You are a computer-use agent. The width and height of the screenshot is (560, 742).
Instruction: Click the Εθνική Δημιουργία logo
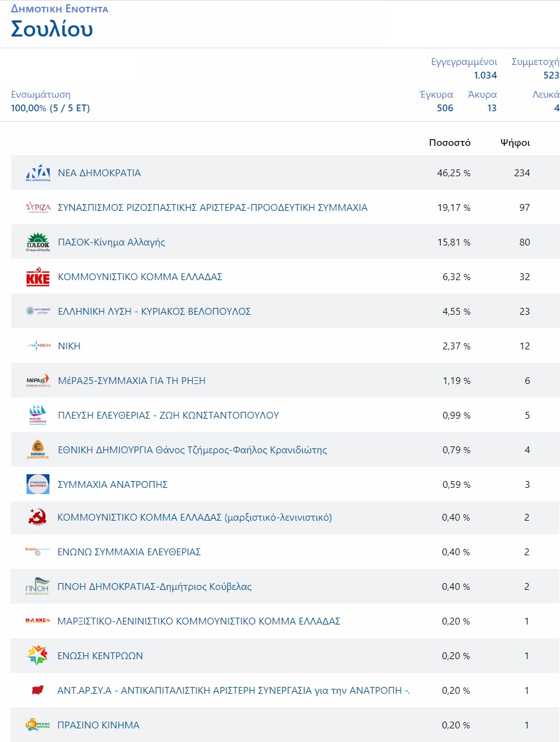(38, 450)
